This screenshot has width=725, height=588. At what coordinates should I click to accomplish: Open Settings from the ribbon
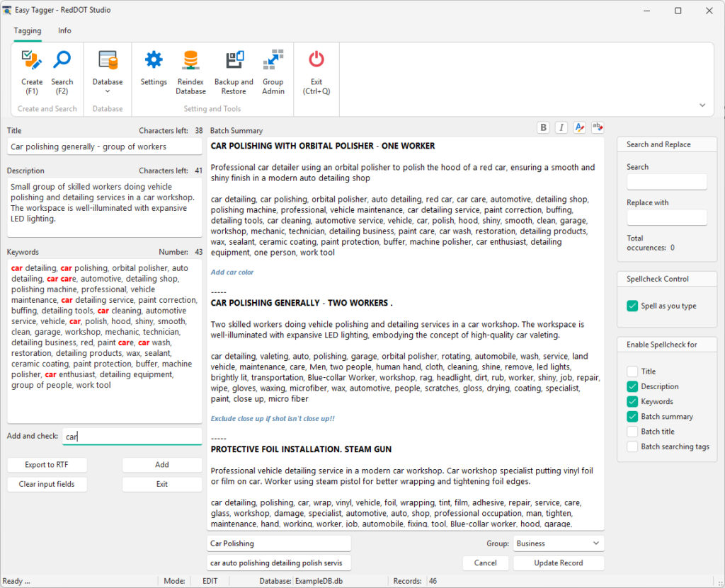(154, 69)
